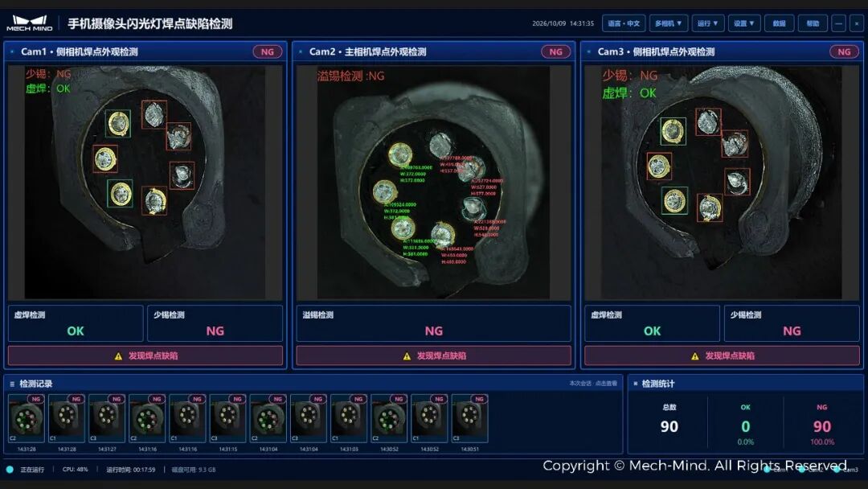Switch language with the 语言·中文 button

click(624, 23)
